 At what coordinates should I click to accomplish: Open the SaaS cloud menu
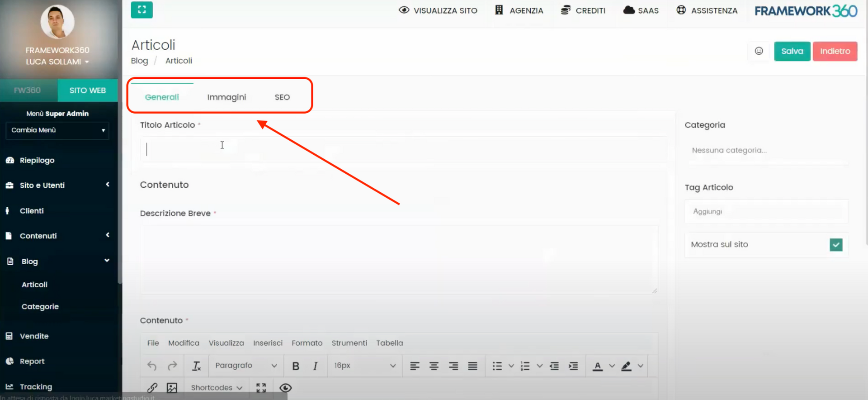pyautogui.click(x=641, y=10)
